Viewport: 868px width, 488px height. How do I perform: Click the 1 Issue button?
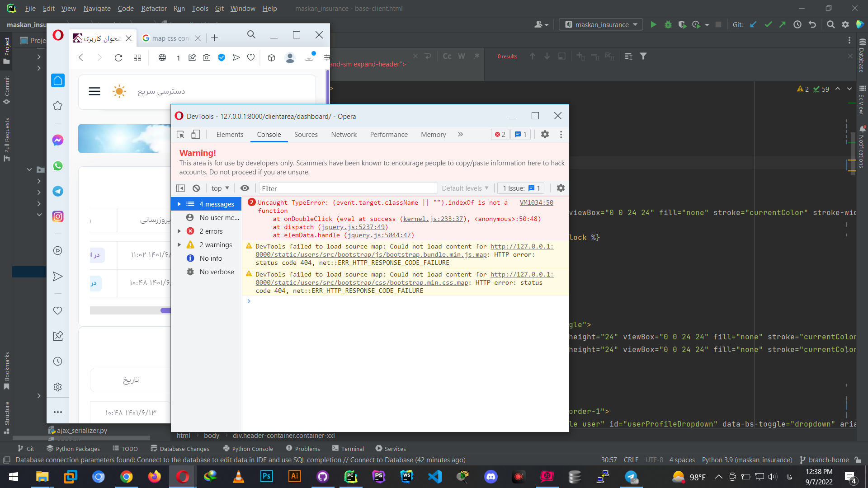[x=521, y=188]
